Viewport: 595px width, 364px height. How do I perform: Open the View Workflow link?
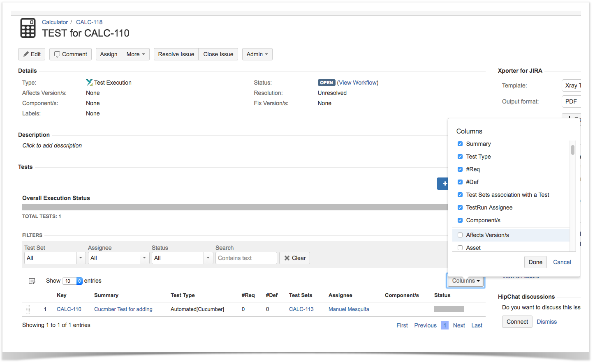coord(358,83)
